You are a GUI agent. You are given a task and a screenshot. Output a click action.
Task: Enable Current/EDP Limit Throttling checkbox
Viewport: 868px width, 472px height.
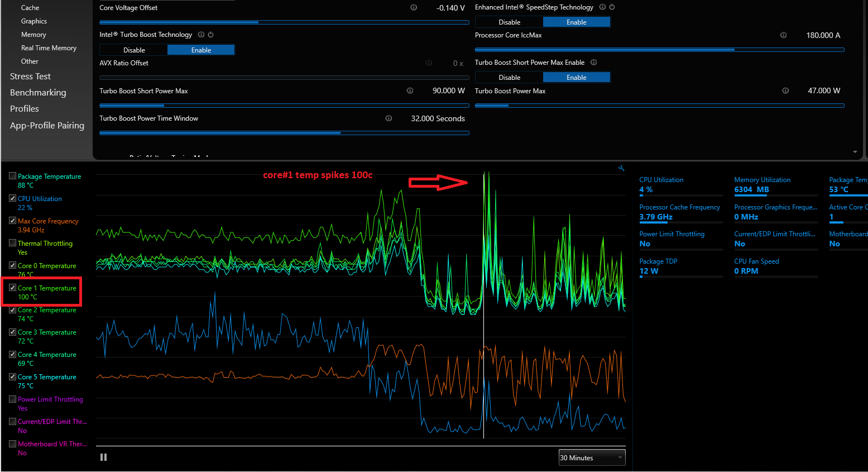pos(12,421)
